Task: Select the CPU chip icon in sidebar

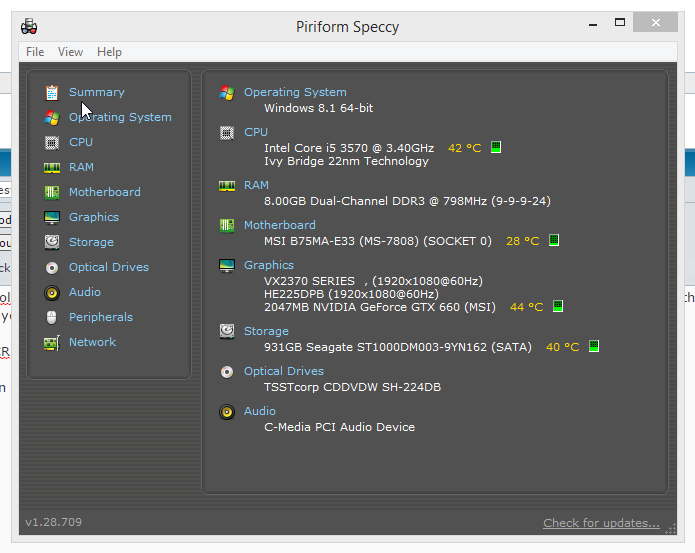Action: [52, 142]
